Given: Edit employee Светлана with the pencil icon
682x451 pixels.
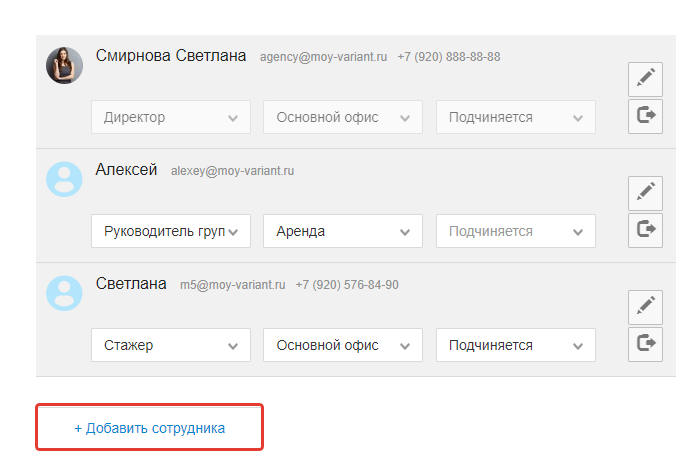Looking at the screenshot, I should click(645, 306).
